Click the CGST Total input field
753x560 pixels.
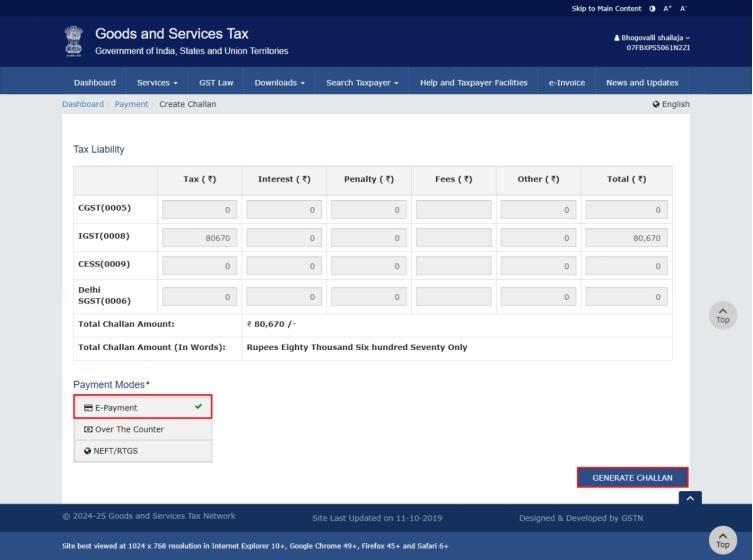[626, 210]
